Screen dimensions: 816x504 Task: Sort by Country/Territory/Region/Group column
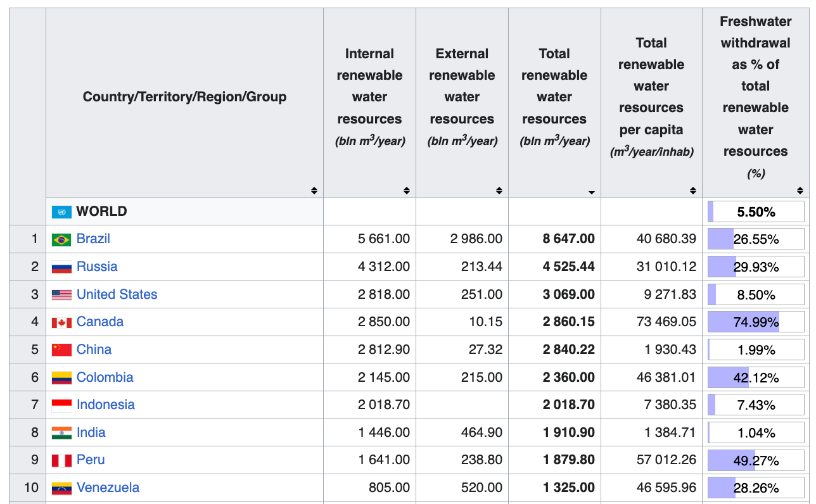point(314,191)
